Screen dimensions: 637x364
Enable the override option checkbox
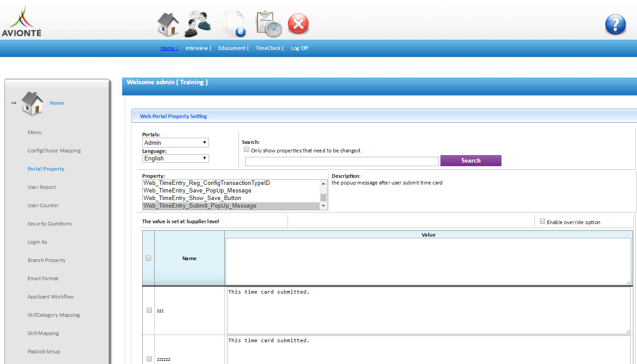coord(542,221)
